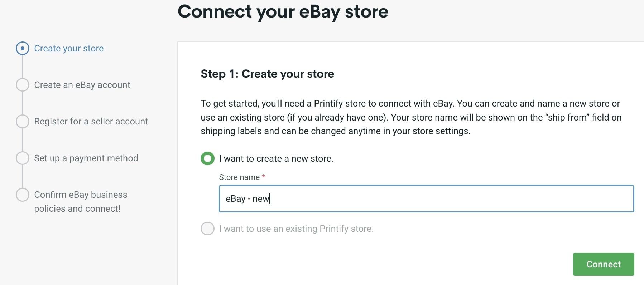The width and height of the screenshot is (644, 285).
Task: Click the Confirm eBay business policies step circle
Action: coord(23,195)
